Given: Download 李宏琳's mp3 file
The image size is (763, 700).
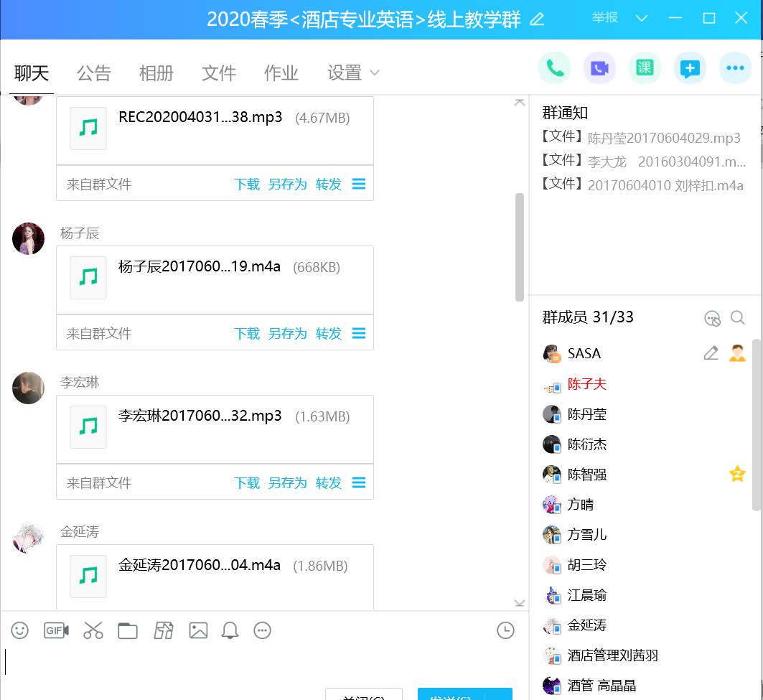Looking at the screenshot, I should [x=246, y=483].
